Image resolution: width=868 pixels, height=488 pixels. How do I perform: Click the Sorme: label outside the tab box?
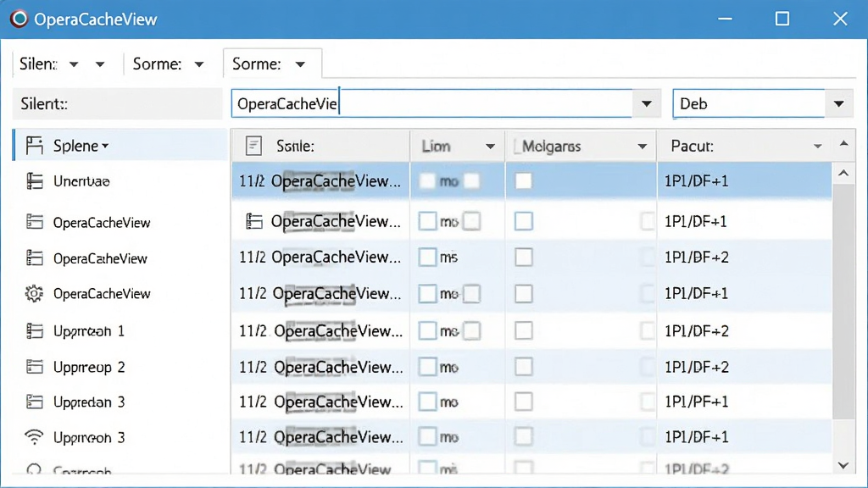click(157, 64)
